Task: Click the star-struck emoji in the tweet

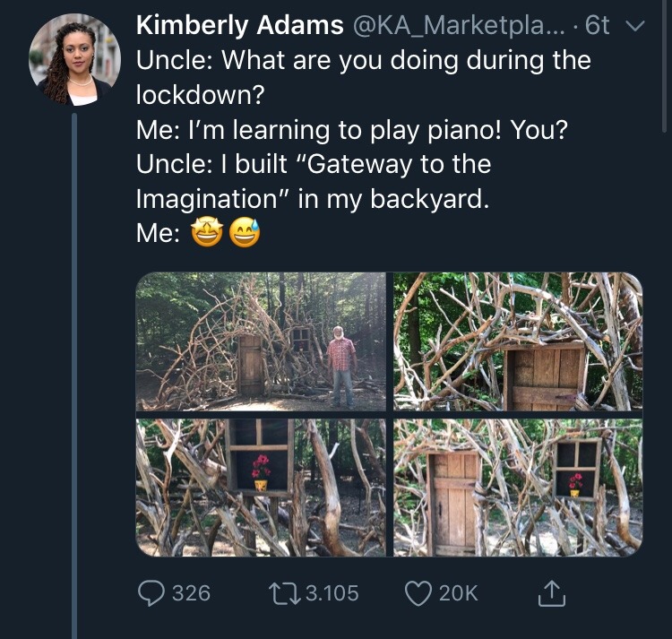Action: pos(208,233)
